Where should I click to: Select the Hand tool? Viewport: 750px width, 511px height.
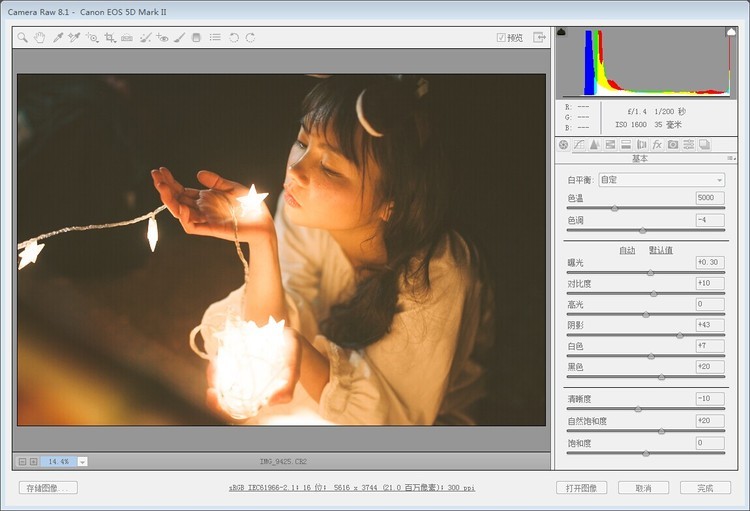click(x=39, y=38)
